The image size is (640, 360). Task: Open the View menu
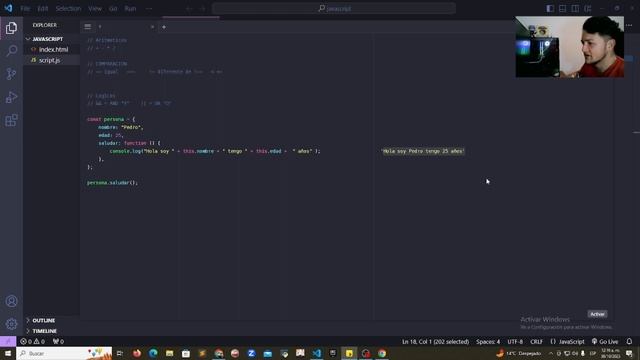coord(95,8)
